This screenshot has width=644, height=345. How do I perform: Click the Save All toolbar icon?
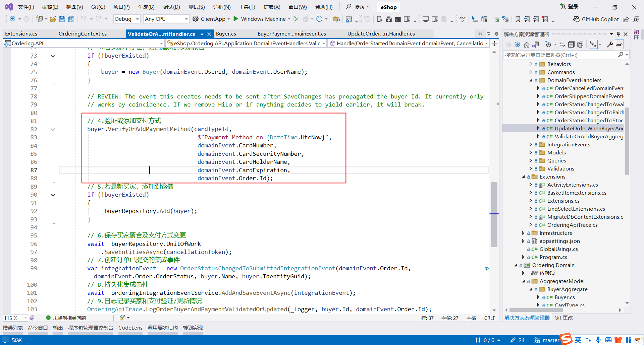click(x=71, y=19)
